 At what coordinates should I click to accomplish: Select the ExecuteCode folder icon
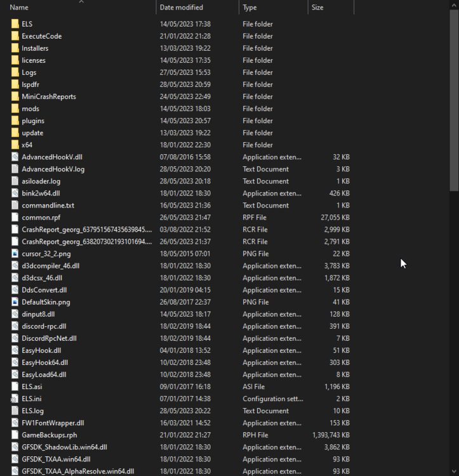[15, 36]
